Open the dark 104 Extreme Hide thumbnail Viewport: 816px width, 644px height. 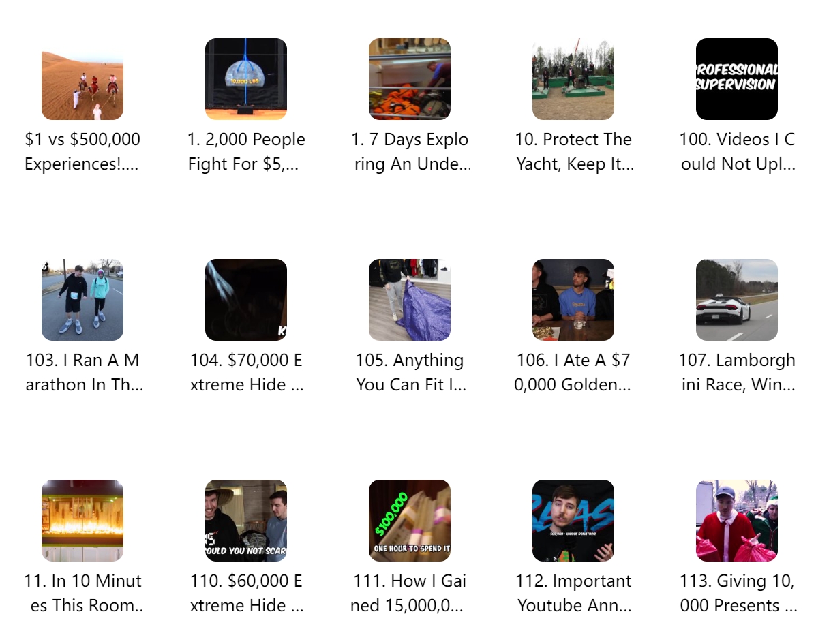point(246,300)
